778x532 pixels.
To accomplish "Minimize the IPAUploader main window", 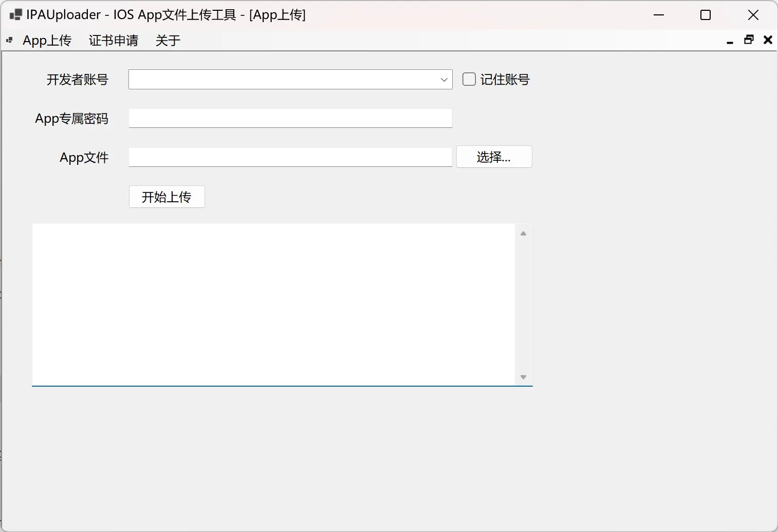I will [x=659, y=15].
